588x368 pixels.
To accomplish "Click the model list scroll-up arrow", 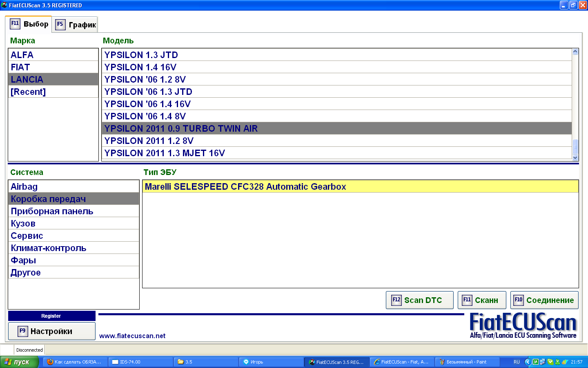I will point(575,52).
